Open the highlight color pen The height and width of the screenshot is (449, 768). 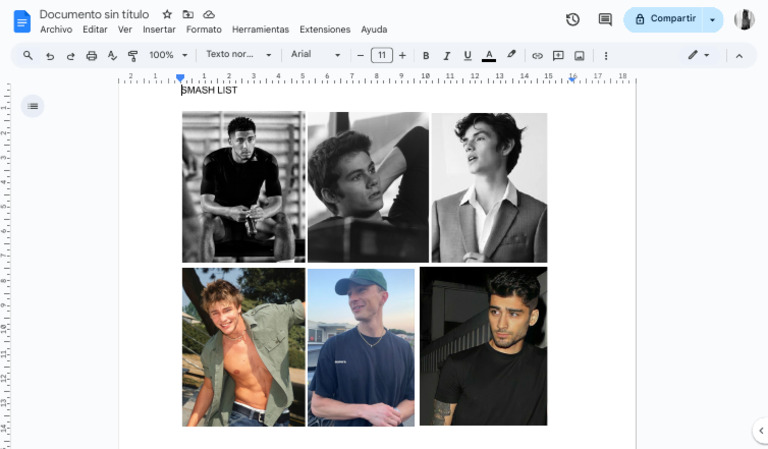[x=511, y=55]
